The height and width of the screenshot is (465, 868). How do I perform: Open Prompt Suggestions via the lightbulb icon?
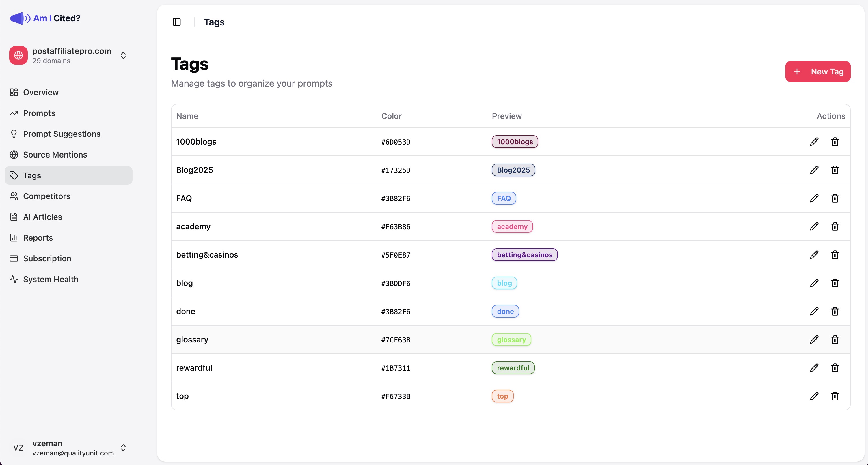pos(14,134)
